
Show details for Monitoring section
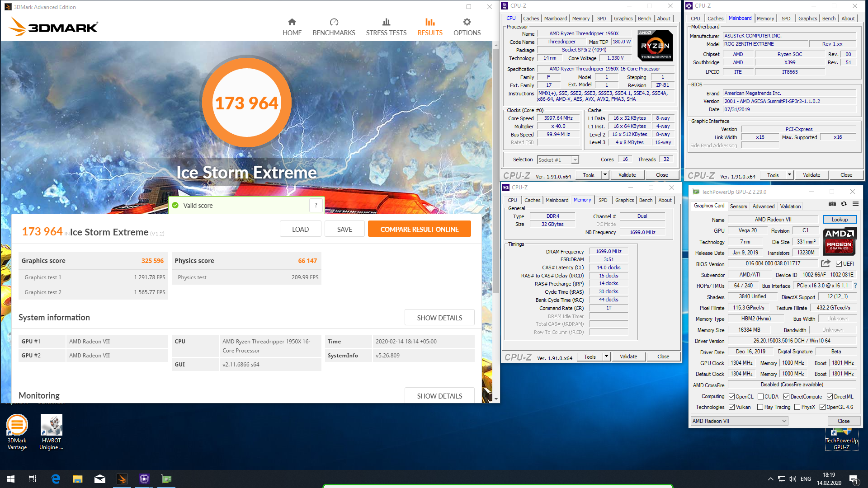tap(439, 396)
